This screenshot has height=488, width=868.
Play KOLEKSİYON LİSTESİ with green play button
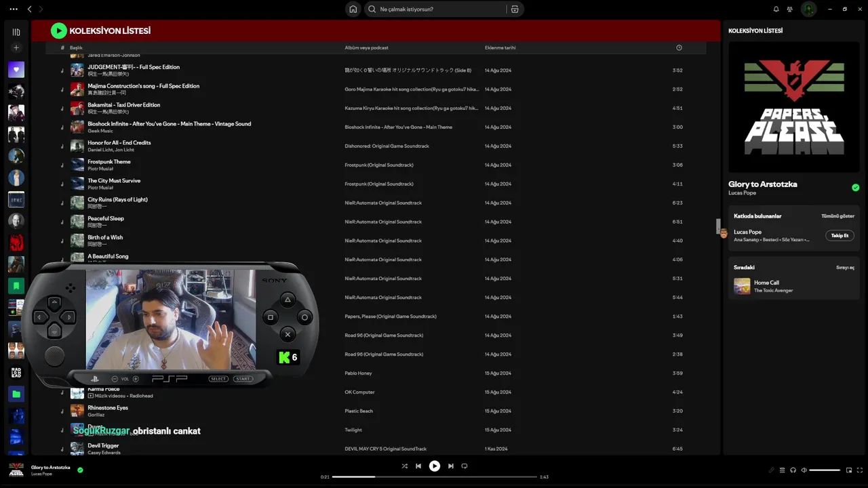(x=59, y=30)
